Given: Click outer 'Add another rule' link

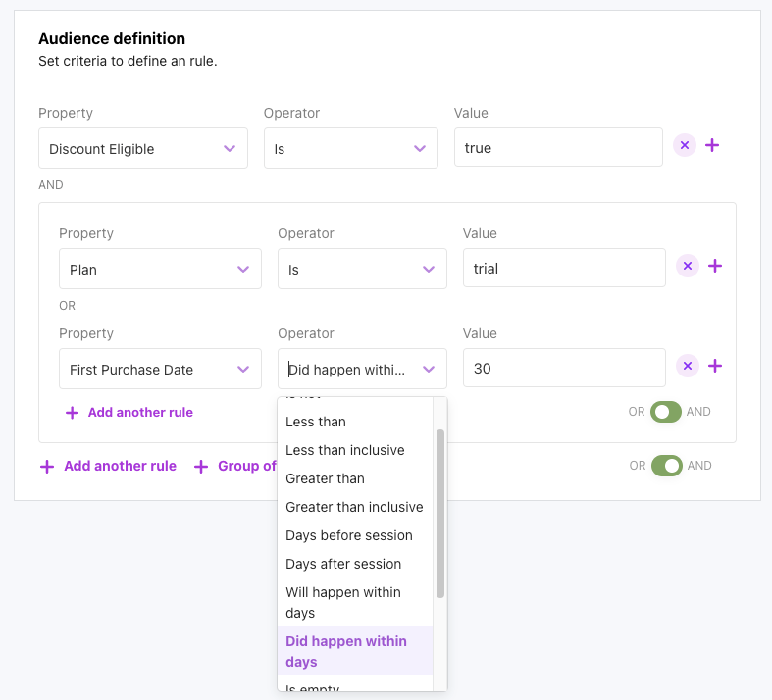Looking at the screenshot, I should [109, 466].
